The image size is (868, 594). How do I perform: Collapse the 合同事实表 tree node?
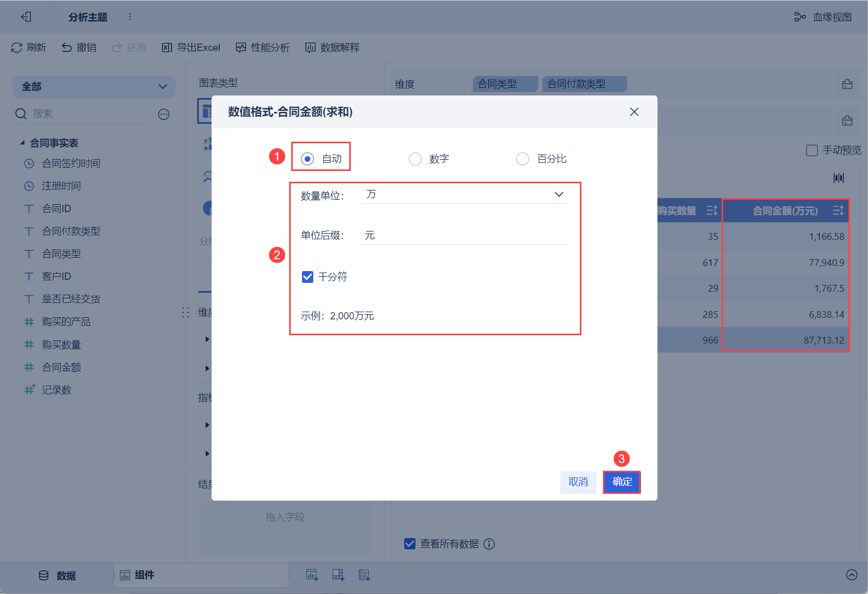click(22, 143)
